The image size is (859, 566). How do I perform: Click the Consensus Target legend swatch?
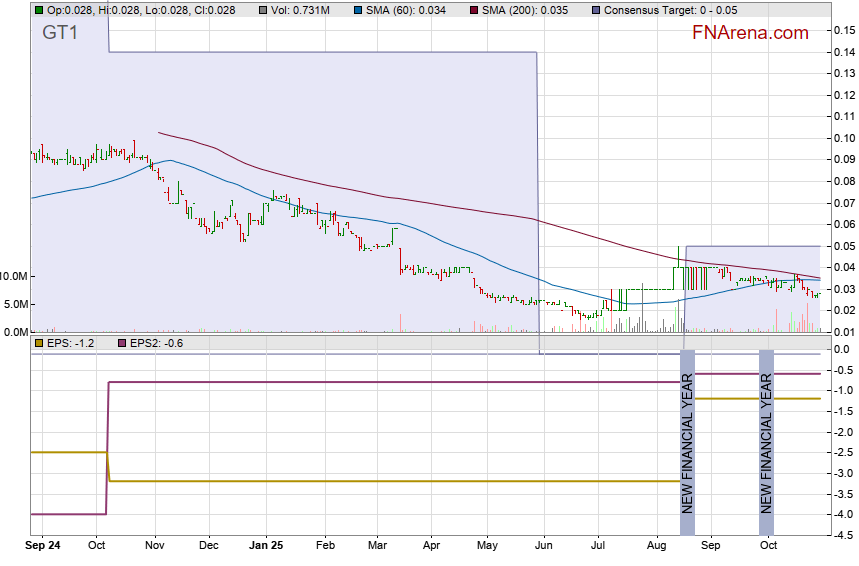597,10
